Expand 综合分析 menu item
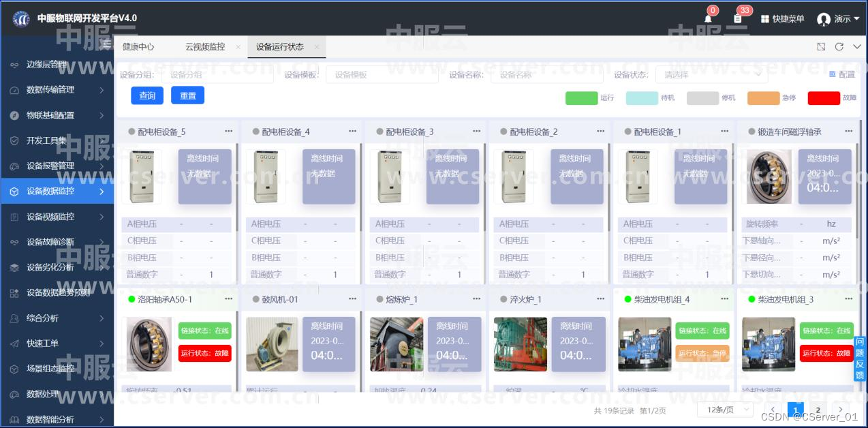 [57, 318]
